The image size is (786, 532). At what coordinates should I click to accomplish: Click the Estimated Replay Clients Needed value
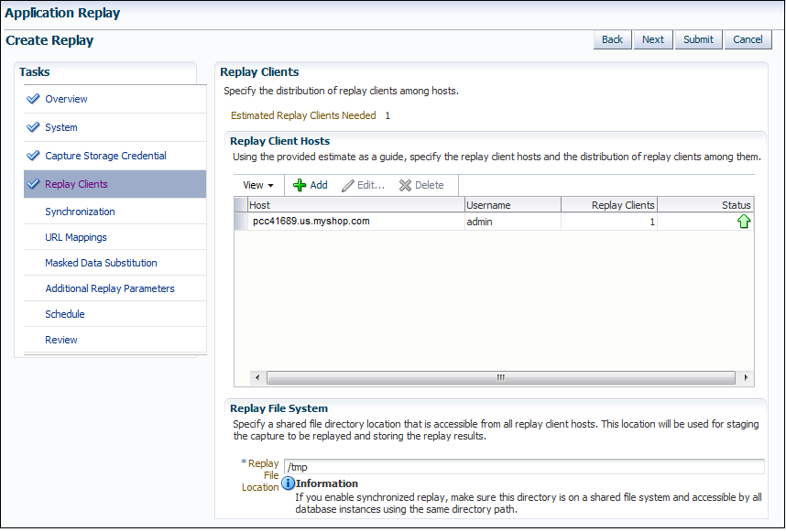click(x=388, y=115)
